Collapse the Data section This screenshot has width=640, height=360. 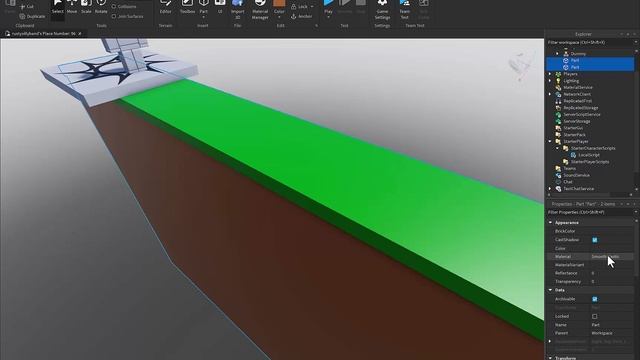pos(551,290)
